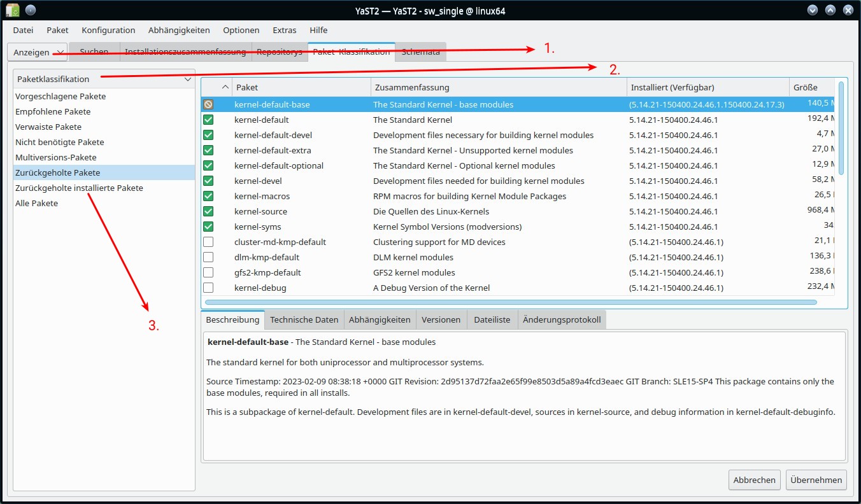This screenshot has width=861, height=504.
Task: Show the Beschreibung tab
Action: click(233, 319)
